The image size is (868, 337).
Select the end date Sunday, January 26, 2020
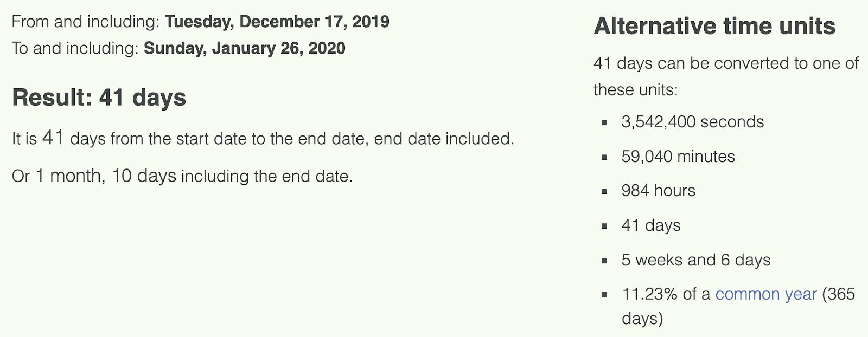click(244, 48)
